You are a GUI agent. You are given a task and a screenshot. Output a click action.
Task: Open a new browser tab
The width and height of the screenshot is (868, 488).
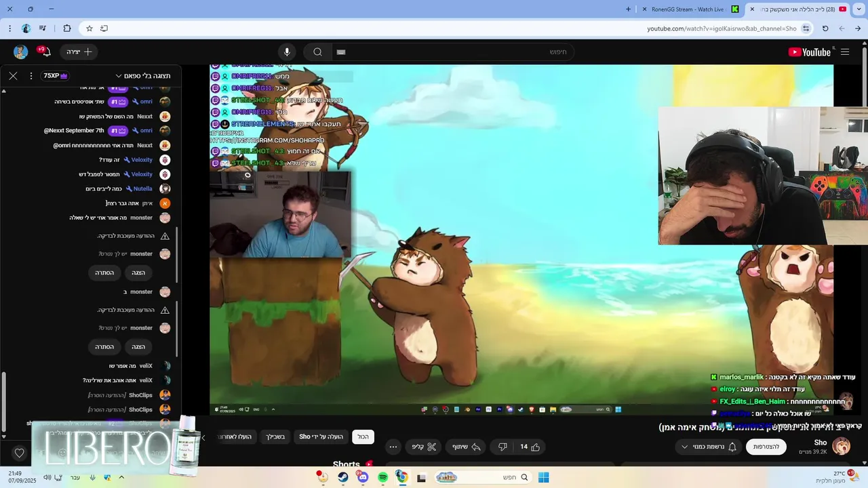click(628, 9)
